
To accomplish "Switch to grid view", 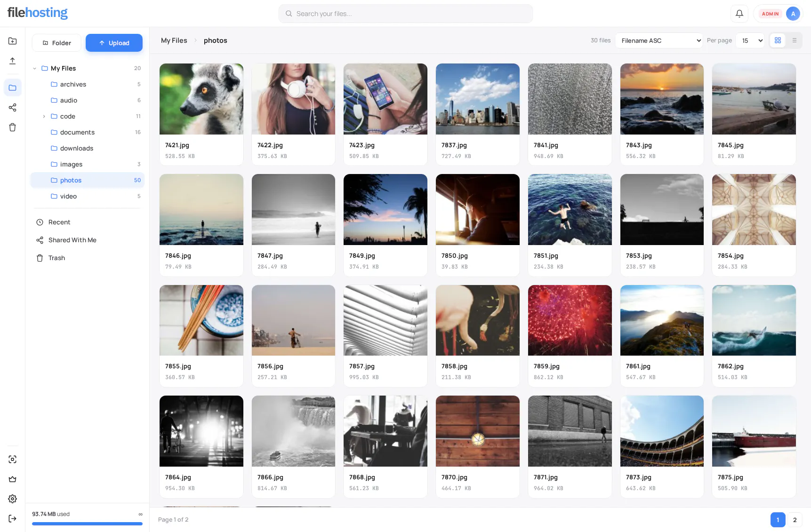I will (x=778, y=40).
